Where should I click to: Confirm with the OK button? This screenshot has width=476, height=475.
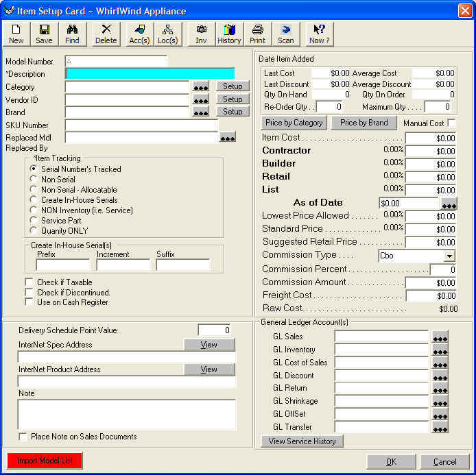click(x=391, y=462)
